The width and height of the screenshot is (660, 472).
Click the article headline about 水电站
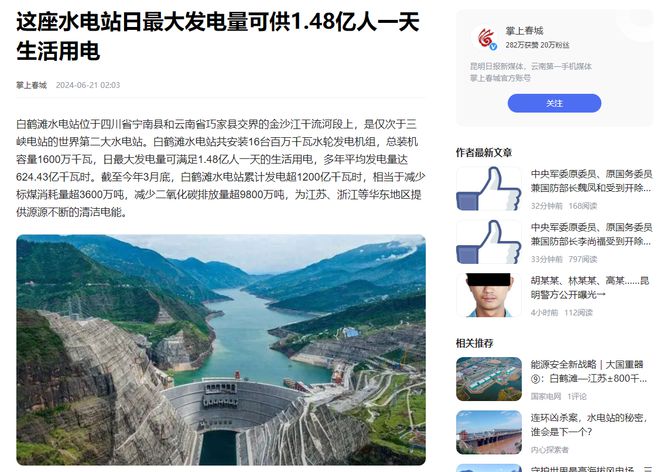tap(218, 36)
